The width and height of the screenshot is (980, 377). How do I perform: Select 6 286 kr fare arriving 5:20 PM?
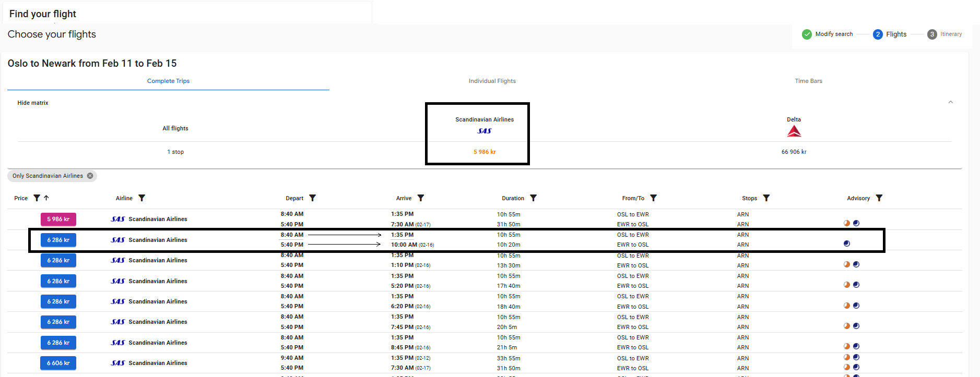[58, 281]
